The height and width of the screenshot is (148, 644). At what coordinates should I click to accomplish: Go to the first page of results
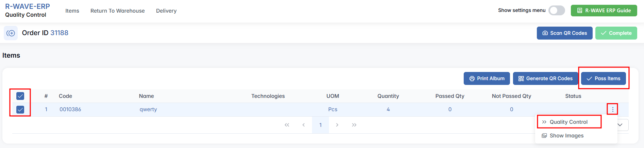(x=287, y=125)
